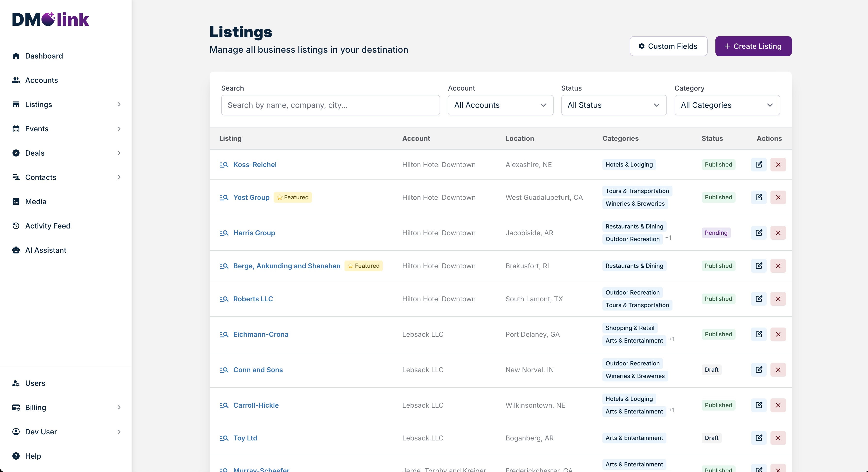Open the All Categories dropdown
This screenshot has height=472, width=868.
(727, 105)
